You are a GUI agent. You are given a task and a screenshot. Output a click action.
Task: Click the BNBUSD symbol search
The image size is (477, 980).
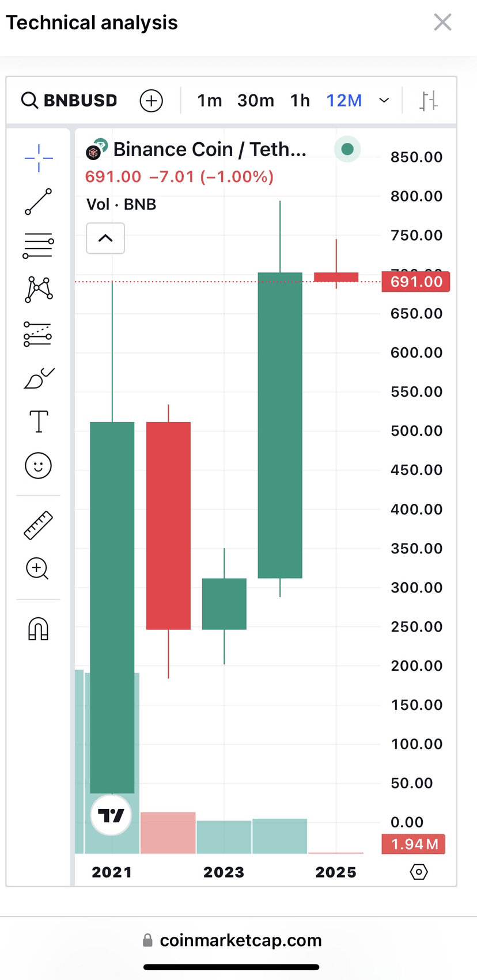(x=70, y=101)
